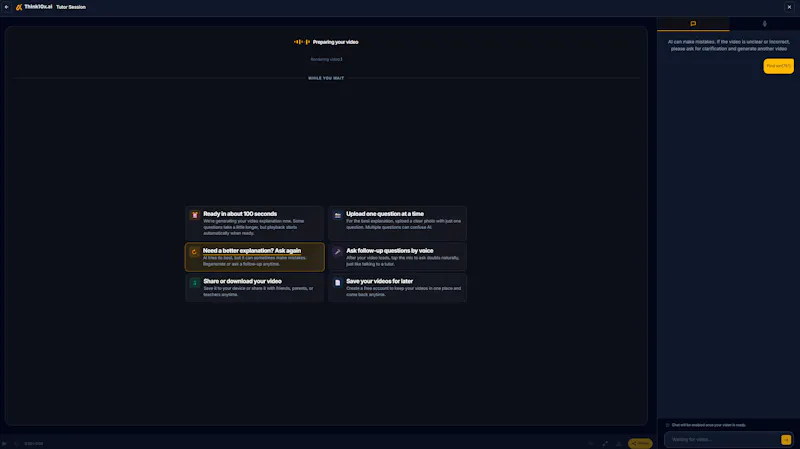Click "Ask follow-up questions by voice" card
Image resolution: width=800 pixels, height=449 pixels.
click(397, 257)
